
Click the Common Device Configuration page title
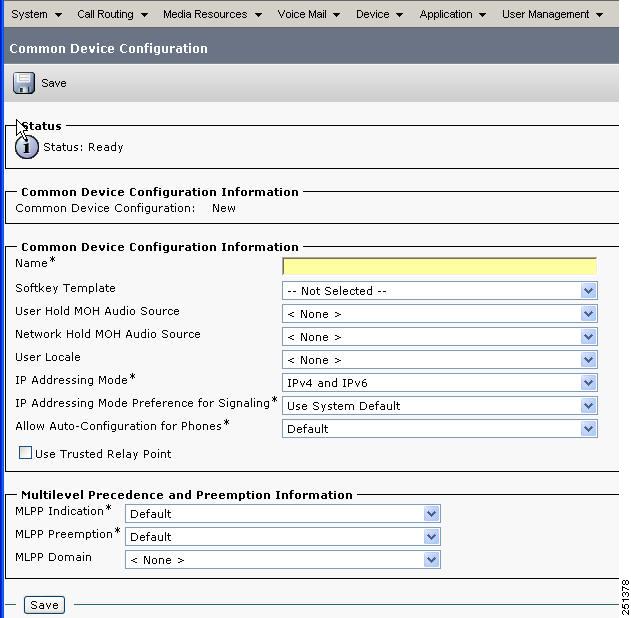[x=109, y=49]
